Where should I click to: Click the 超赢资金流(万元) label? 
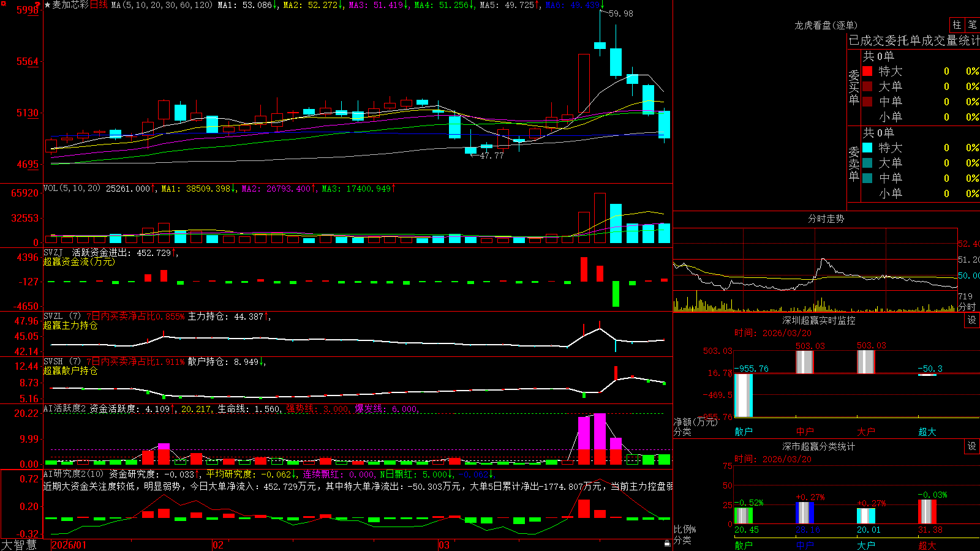[79, 261]
